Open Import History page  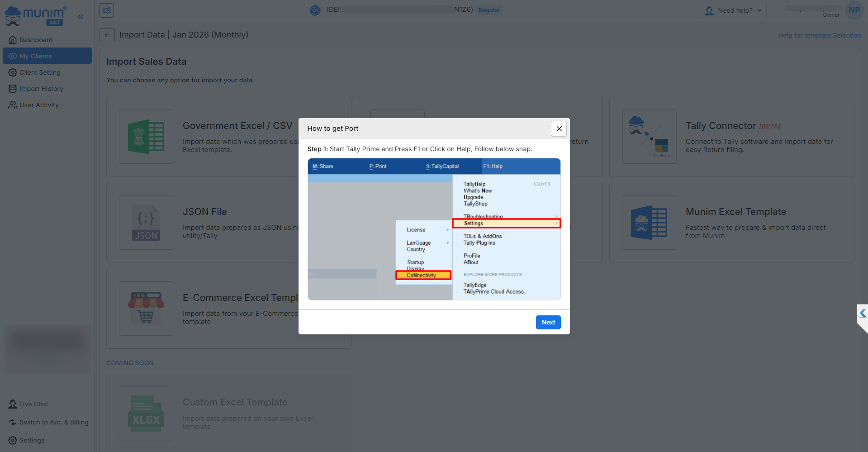[41, 89]
